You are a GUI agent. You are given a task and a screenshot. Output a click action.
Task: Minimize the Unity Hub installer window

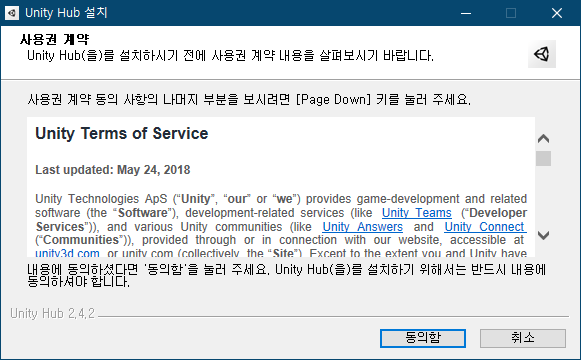466,13
